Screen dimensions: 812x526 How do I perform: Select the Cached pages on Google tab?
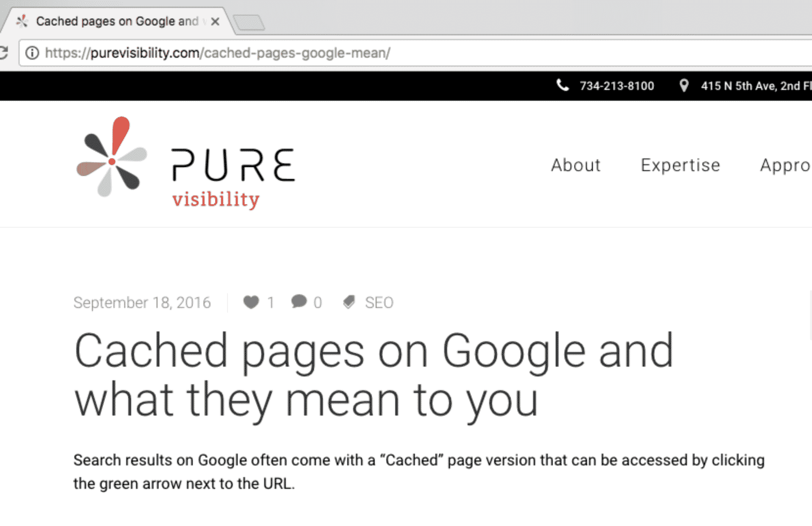[117, 22]
